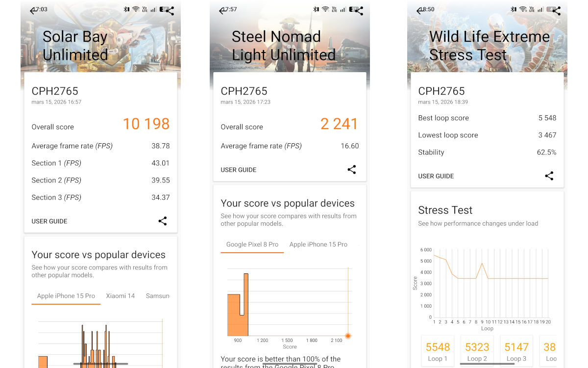Click orange score marker on Steel Nomad chart
Viewport: 588px width, 368px height.
pyautogui.click(x=348, y=336)
